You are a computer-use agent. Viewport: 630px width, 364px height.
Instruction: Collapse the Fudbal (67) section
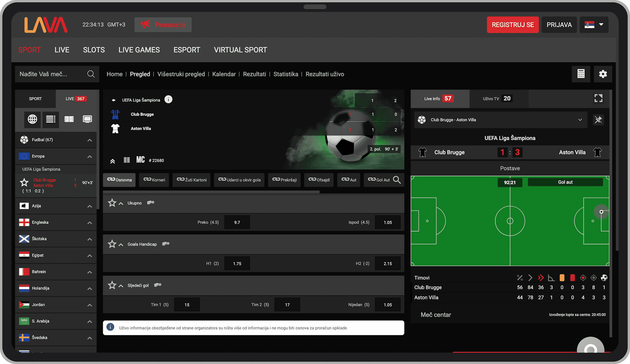pos(89,140)
